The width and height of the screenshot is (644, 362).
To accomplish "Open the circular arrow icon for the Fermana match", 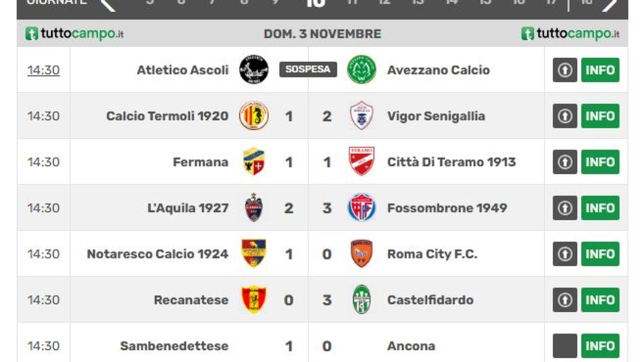I will [565, 162].
